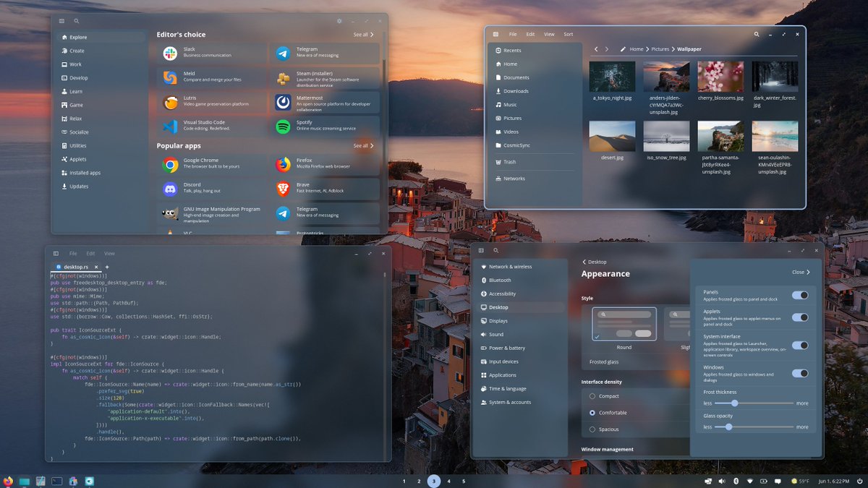868x488 pixels.
Task: Select Comfortable interface density
Action: pyautogui.click(x=592, y=413)
